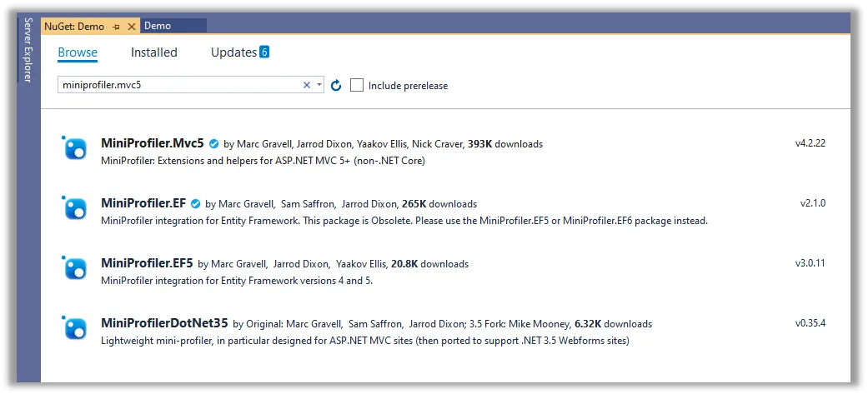The width and height of the screenshot is (868, 394).
Task: Click the MiniProfiler.Mvc5 package icon
Action: [x=74, y=147]
